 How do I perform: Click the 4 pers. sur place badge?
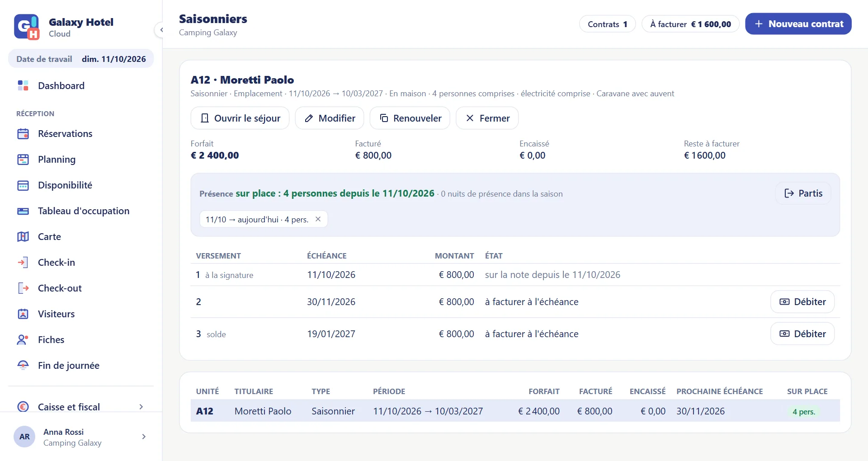pos(804,412)
